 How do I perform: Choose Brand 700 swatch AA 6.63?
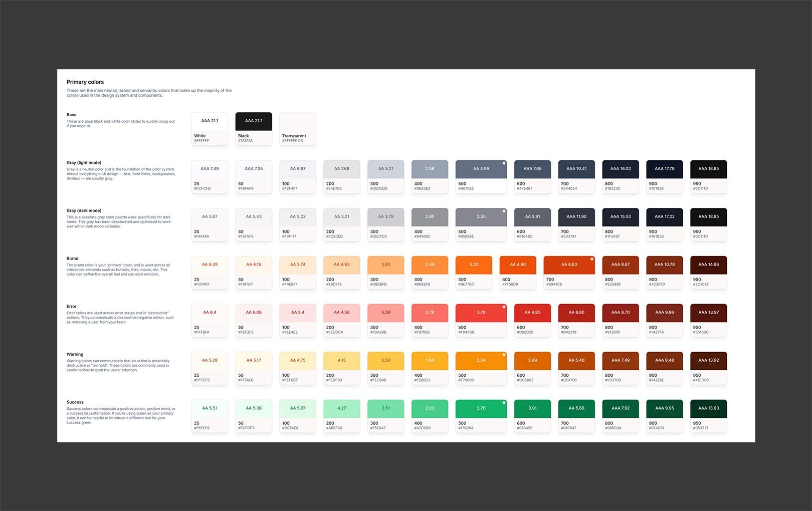coord(569,273)
